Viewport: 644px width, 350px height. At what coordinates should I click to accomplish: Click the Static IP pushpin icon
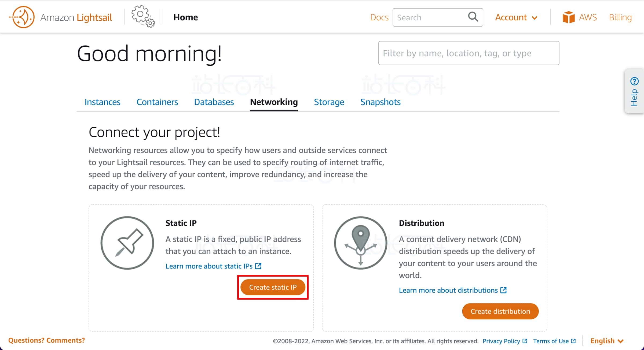127,243
